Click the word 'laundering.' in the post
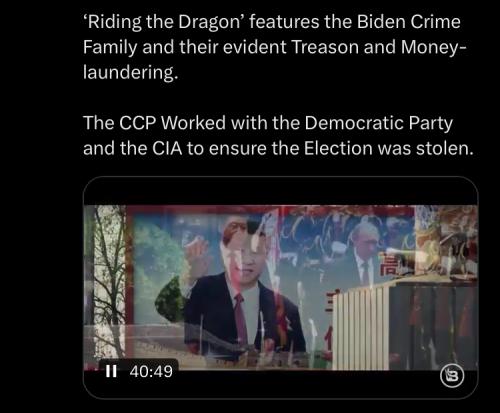500x413 pixels. tap(130, 72)
